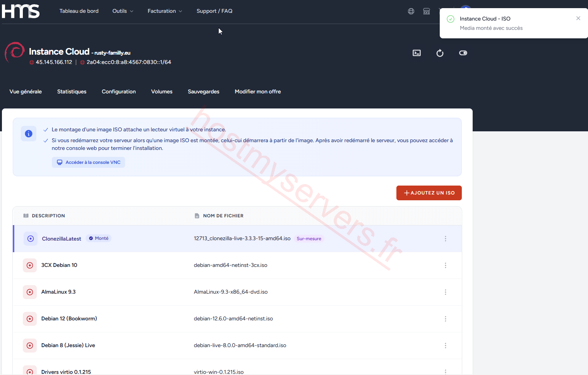Open options menu for Debian 8 (Jessie) Live

(x=446, y=346)
